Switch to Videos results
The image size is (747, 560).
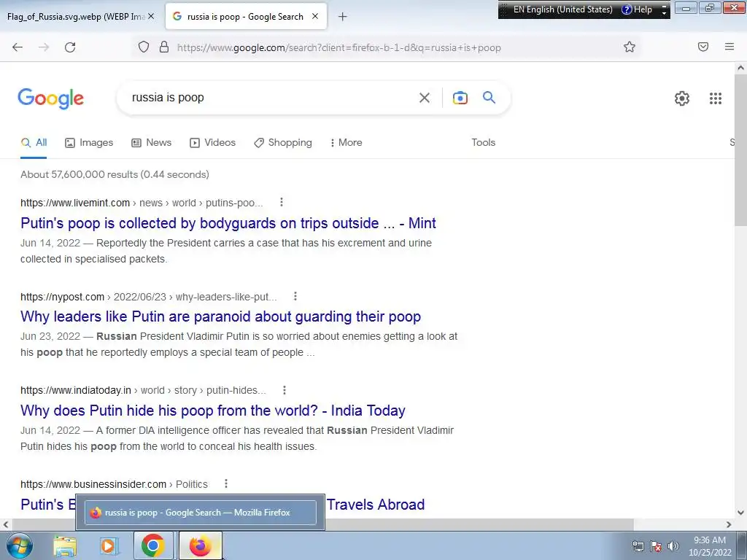212,142
